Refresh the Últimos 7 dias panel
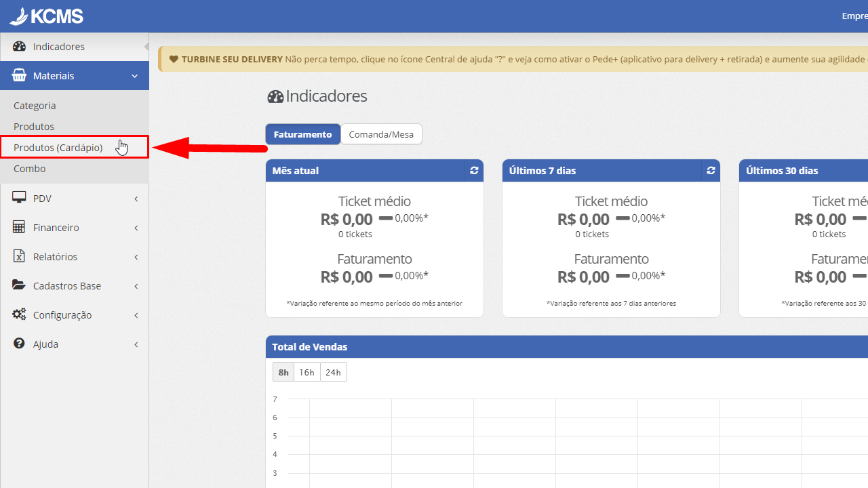Image resolution: width=868 pixels, height=488 pixels. coord(711,171)
